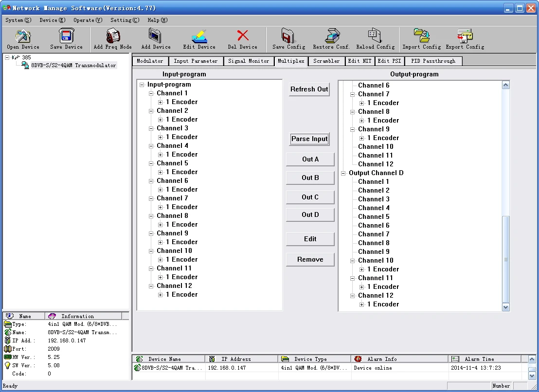The image size is (539, 392).
Task: Click the Import Config icon
Action: pos(421,36)
